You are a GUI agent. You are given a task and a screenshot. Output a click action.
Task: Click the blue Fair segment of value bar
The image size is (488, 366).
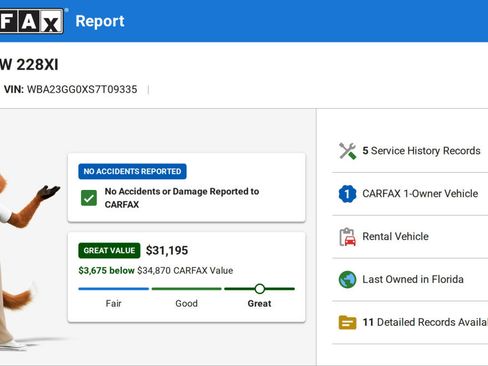click(x=114, y=289)
